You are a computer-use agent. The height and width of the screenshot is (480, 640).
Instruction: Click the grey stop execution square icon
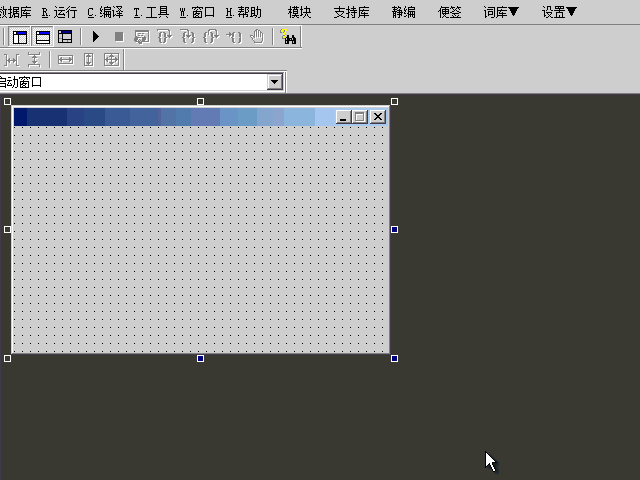[x=119, y=37]
